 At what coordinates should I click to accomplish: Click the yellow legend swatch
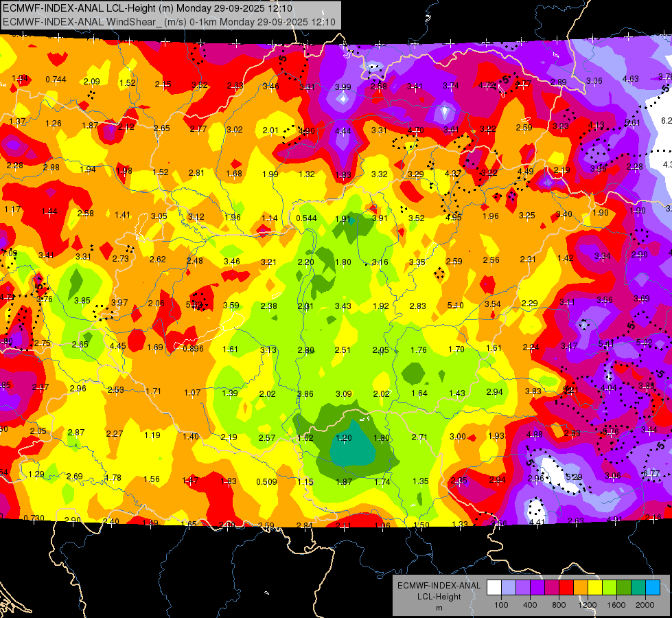pyautogui.click(x=595, y=588)
